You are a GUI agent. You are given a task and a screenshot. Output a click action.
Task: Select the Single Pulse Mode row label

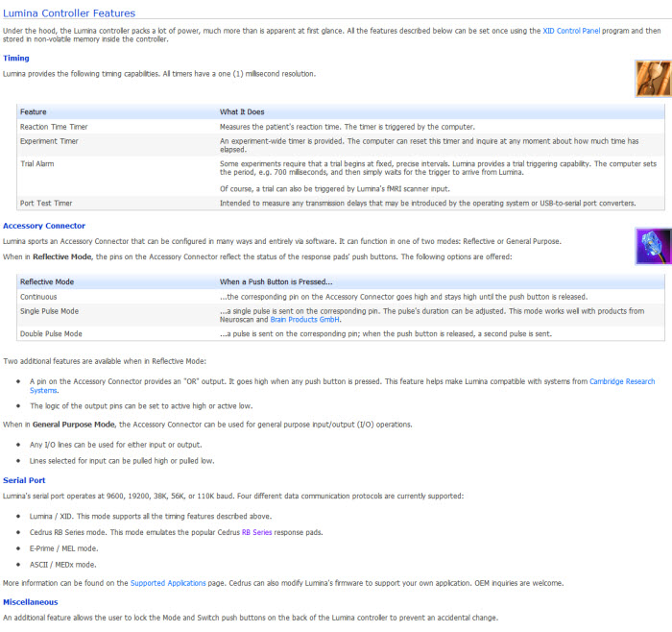(x=49, y=311)
